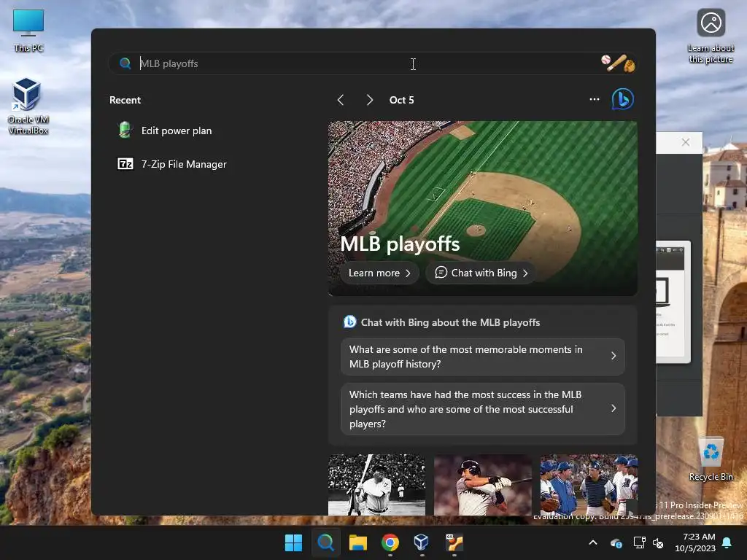Viewport: 747px width, 560px height.
Task: Click the Recent heading
Action: (x=125, y=100)
